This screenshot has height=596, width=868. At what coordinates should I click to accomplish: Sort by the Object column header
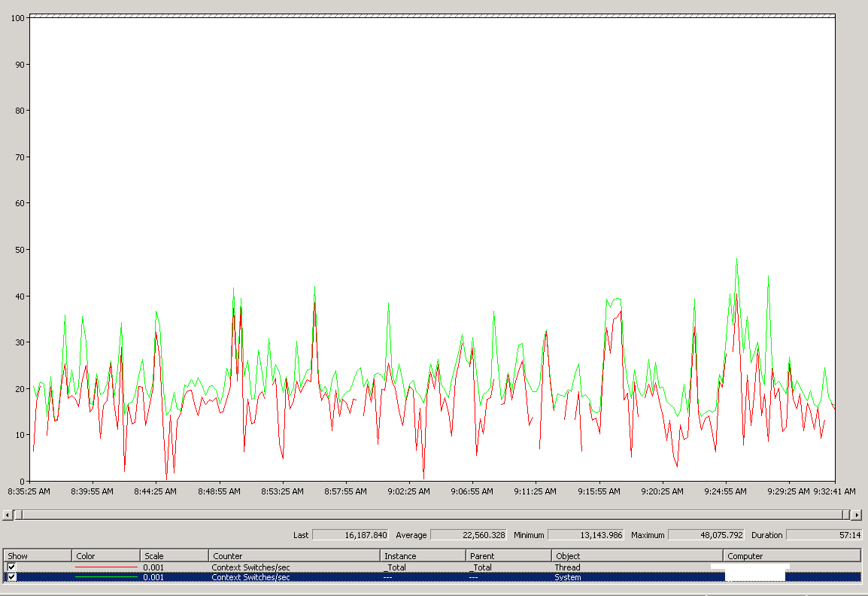(x=636, y=556)
